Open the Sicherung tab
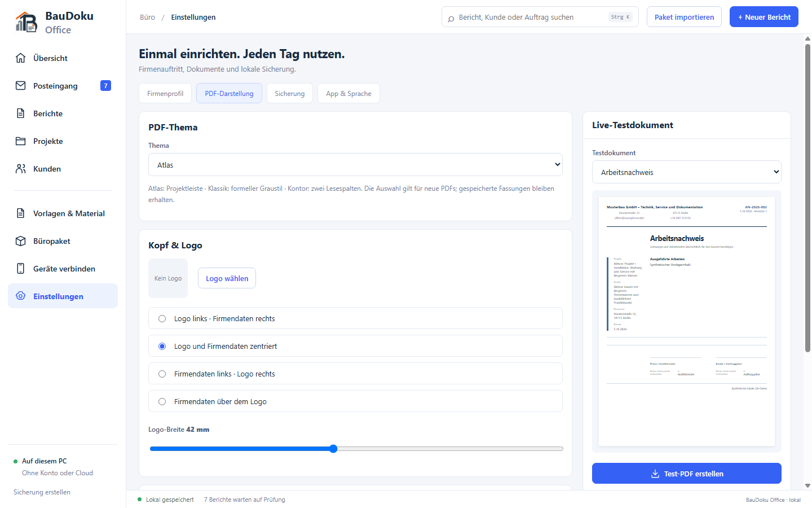The image size is (812, 508). pyautogui.click(x=290, y=94)
